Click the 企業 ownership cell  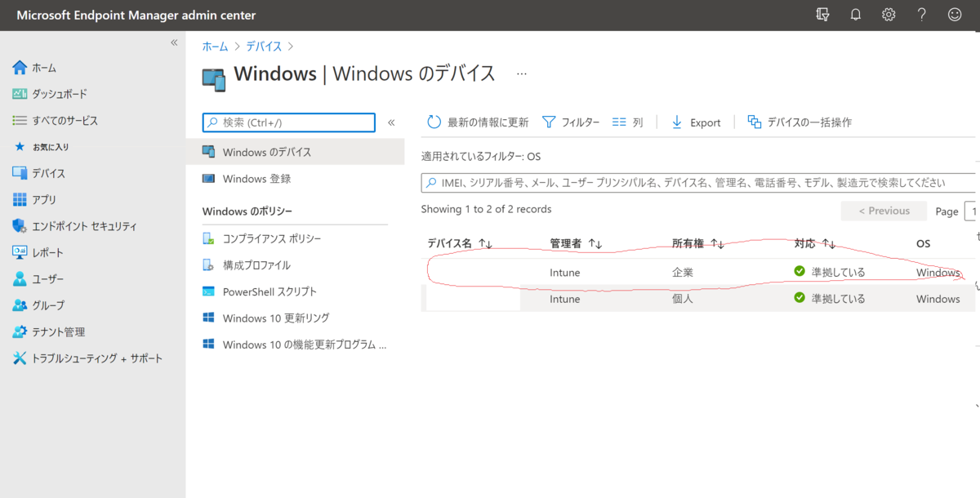683,273
